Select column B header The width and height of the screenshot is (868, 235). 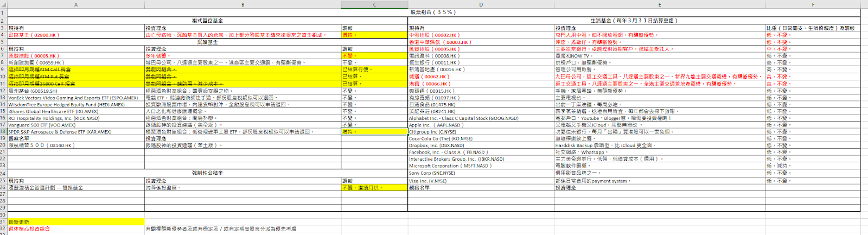click(242, 4)
